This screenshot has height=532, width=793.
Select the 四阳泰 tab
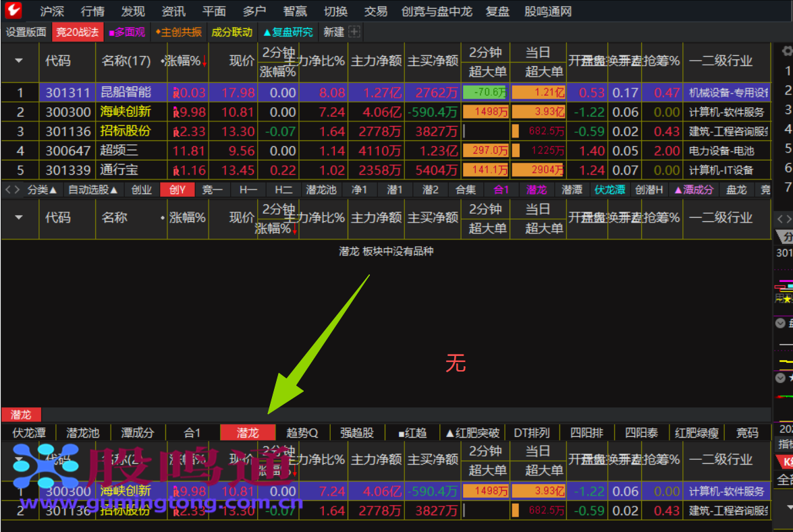point(641,432)
